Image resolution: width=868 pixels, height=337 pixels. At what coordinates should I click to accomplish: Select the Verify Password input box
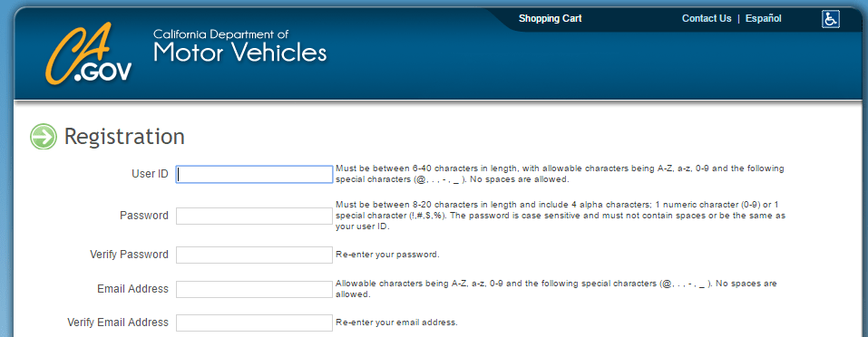(255, 255)
